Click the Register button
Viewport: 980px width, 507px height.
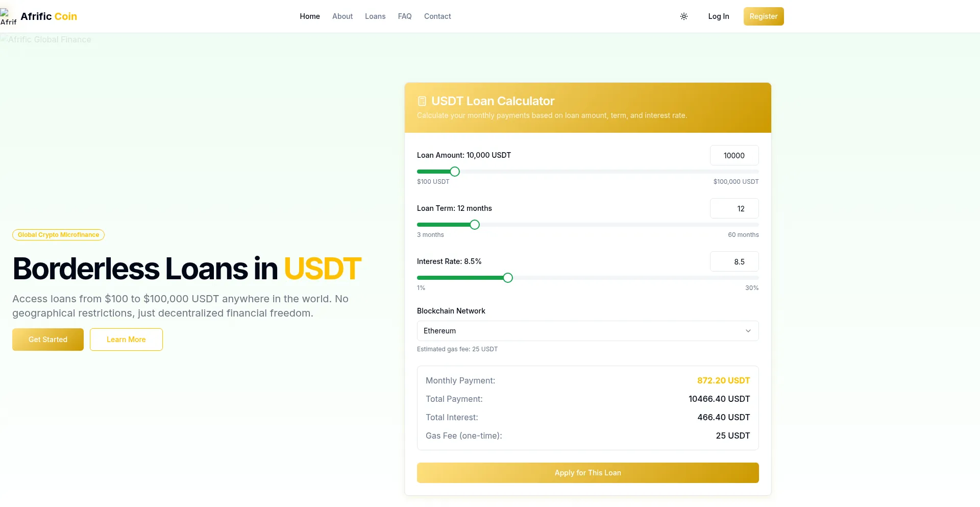[x=764, y=16]
